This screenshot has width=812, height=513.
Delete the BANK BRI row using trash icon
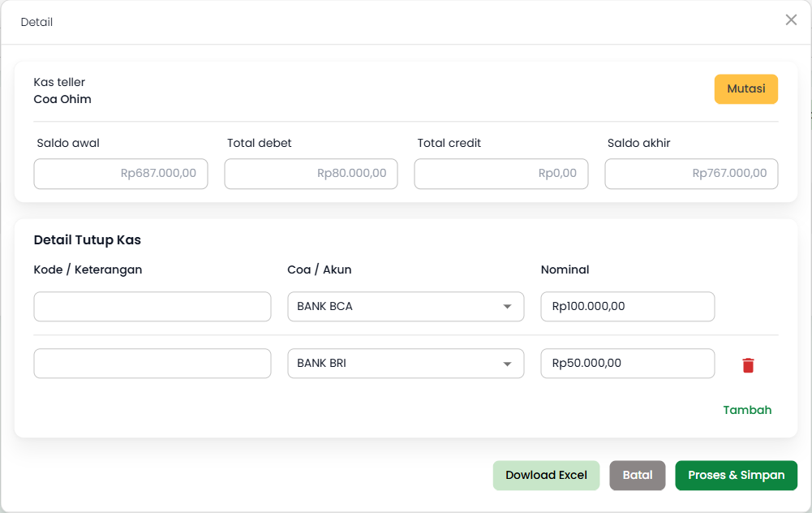coord(747,364)
